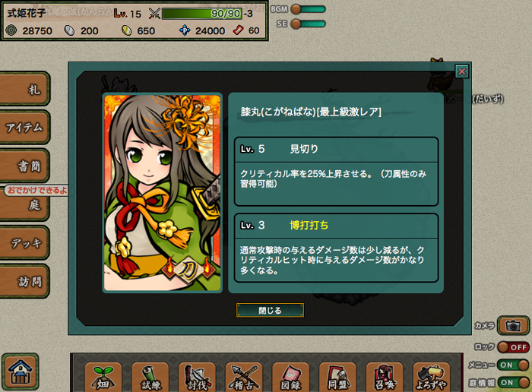Open the デッキ side menu
Image resolution: width=532 pixels, height=392 pixels.
24,242
